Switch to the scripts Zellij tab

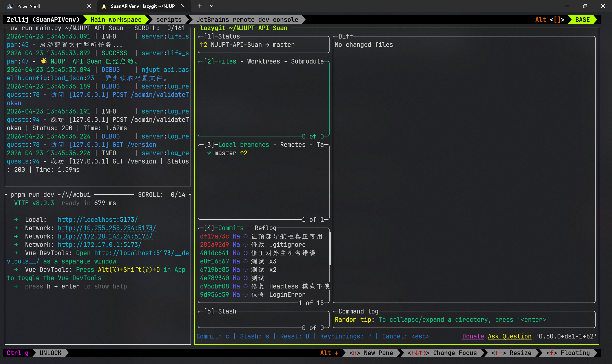[169, 20]
